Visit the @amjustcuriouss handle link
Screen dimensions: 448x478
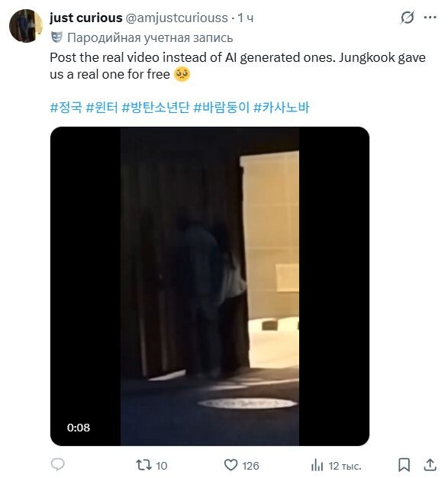coord(177,18)
